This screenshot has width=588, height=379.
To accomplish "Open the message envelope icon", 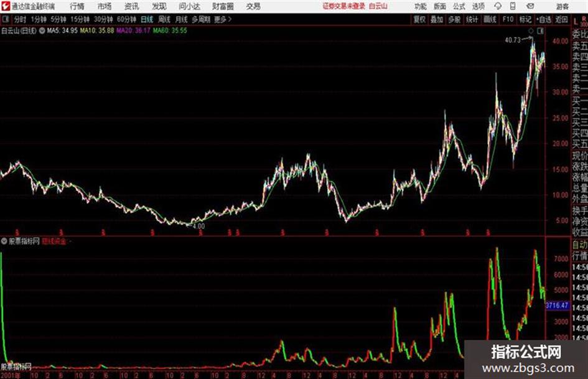I will coord(530,6).
